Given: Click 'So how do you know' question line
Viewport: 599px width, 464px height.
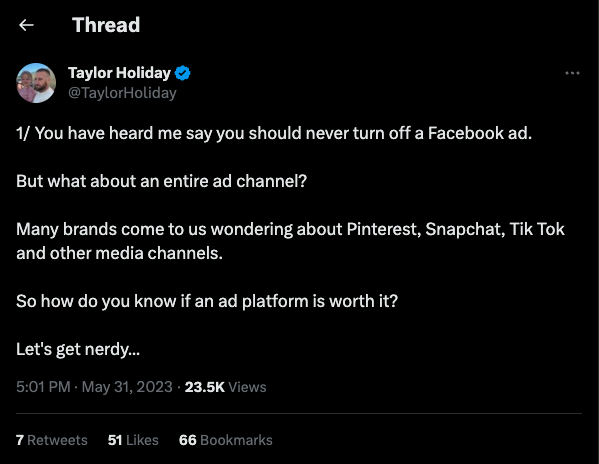Looking at the screenshot, I should (207, 301).
